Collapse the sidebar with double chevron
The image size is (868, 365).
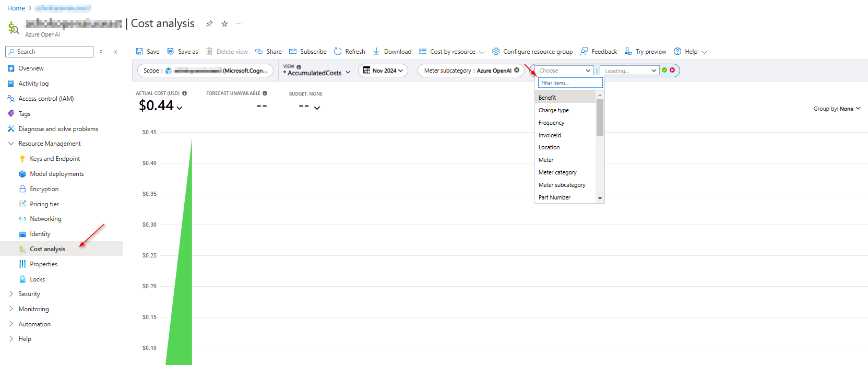click(x=115, y=52)
